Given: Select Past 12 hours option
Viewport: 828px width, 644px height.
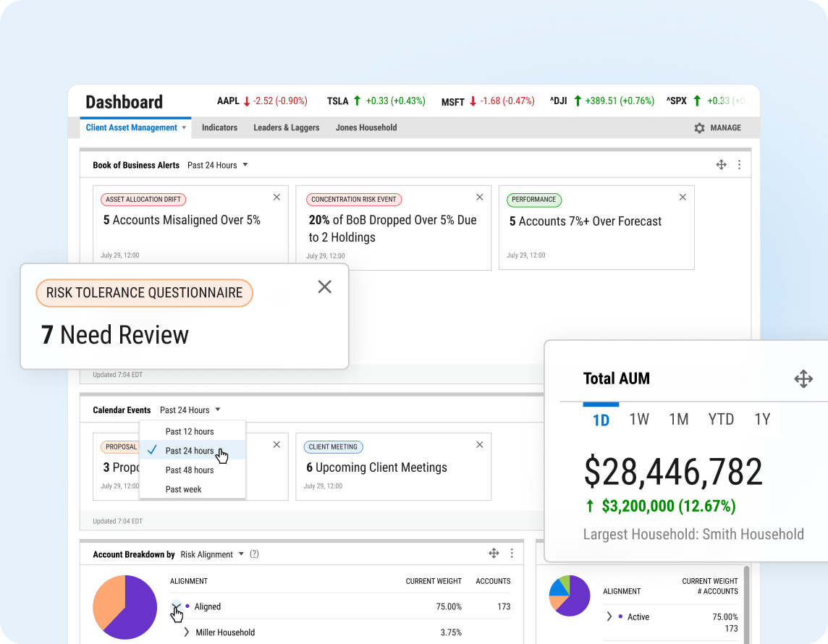Looking at the screenshot, I should (x=193, y=431).
